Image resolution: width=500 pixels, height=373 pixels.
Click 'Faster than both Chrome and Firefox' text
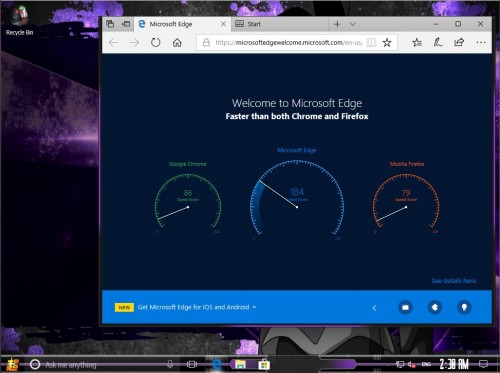click(297, 116)
